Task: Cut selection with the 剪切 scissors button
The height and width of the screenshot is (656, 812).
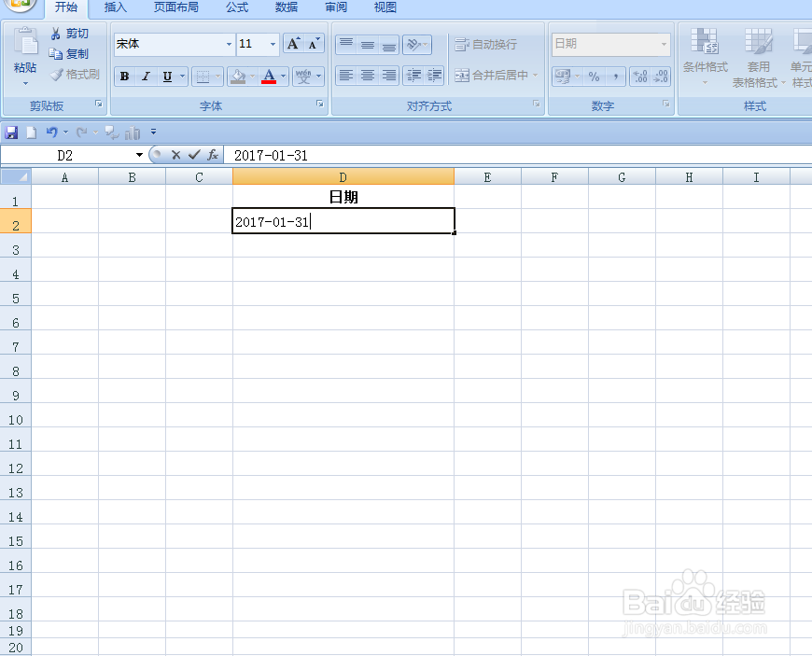Action: pos(69,34)
